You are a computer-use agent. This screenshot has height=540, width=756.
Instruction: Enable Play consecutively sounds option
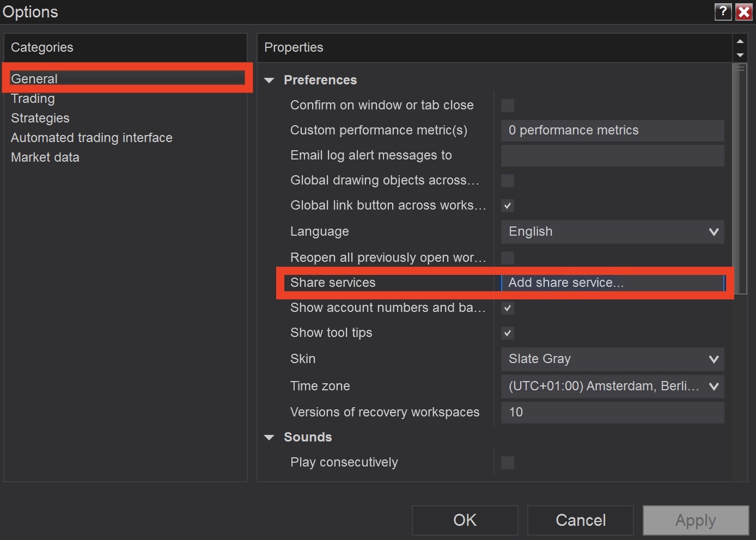[508, 463]
